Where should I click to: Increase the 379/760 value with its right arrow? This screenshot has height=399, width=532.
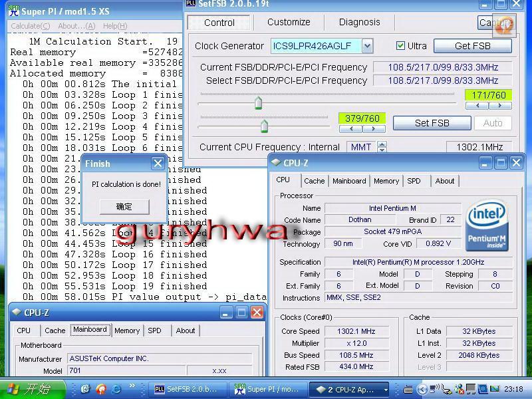click(x=374, y=129)
